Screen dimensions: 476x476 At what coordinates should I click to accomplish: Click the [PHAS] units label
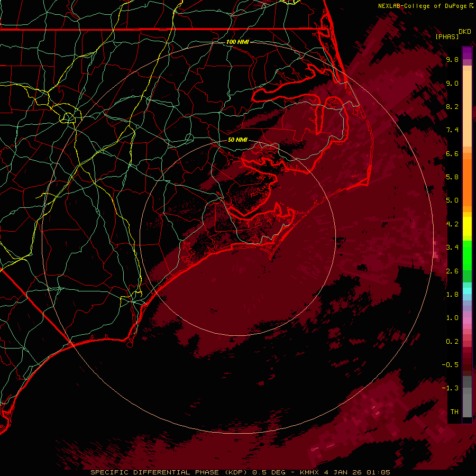447,37
